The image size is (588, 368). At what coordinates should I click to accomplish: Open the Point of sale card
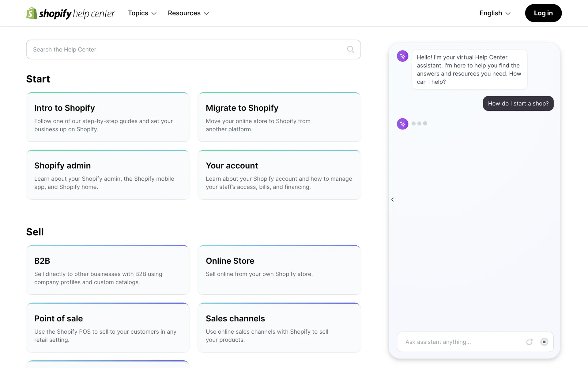(x=107, y=328)
